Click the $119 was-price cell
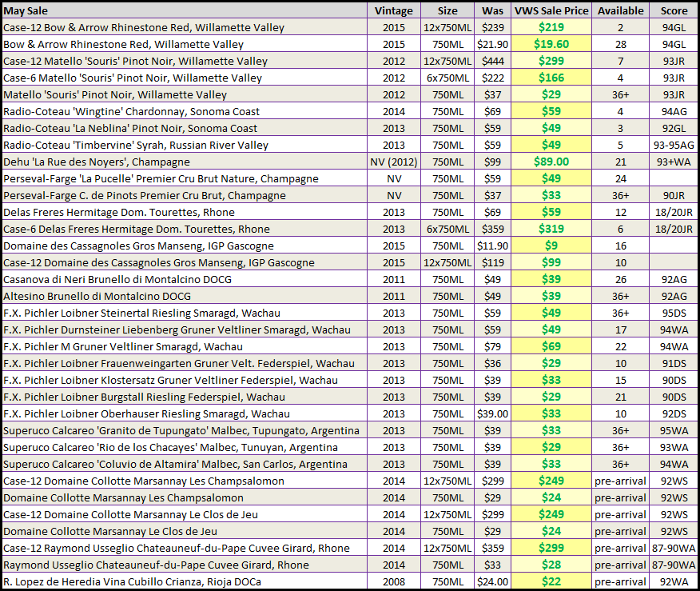Viewport: 700px width, 591px height. [x=492, y=262]
